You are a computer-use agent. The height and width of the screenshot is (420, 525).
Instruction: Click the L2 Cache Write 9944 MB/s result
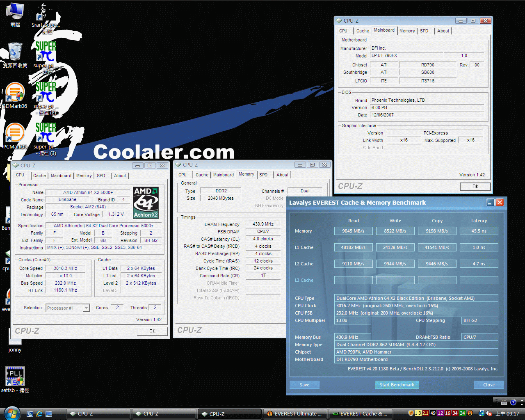[395, 264]
